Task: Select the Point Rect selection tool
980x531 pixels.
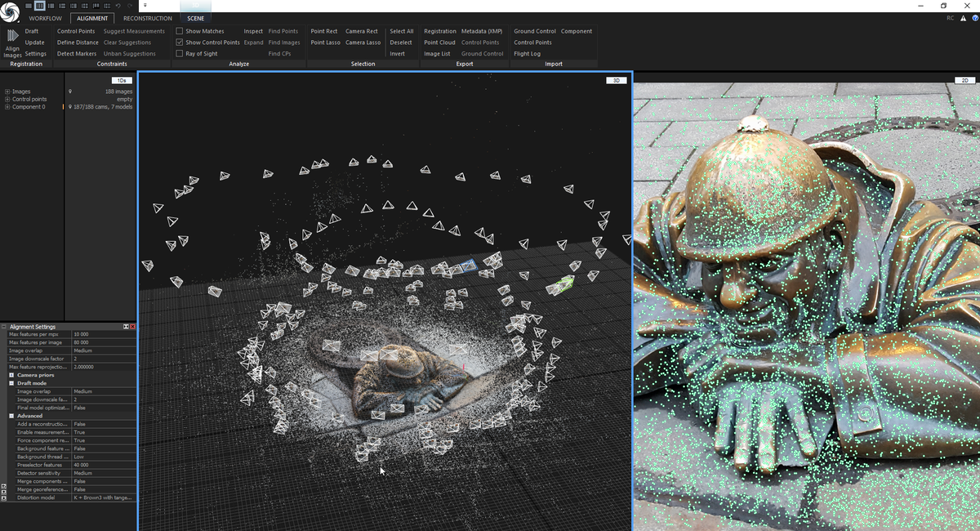Action: 323,31
